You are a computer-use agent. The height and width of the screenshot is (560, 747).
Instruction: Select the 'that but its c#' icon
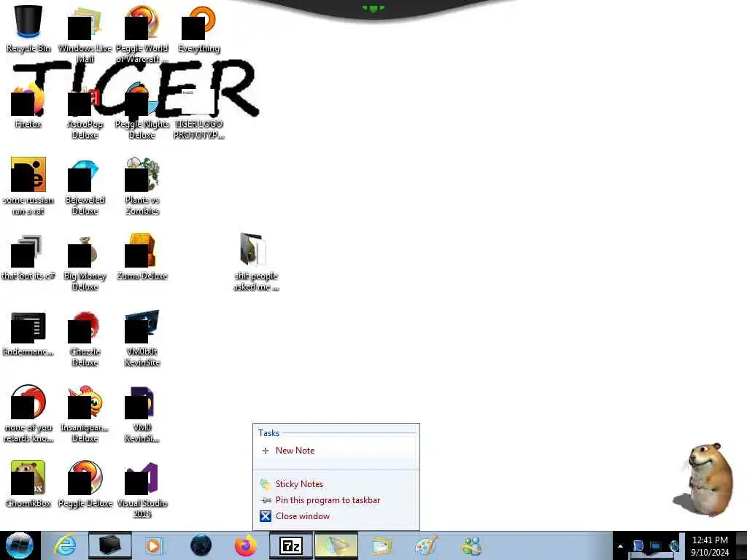(x=28, y=257)
